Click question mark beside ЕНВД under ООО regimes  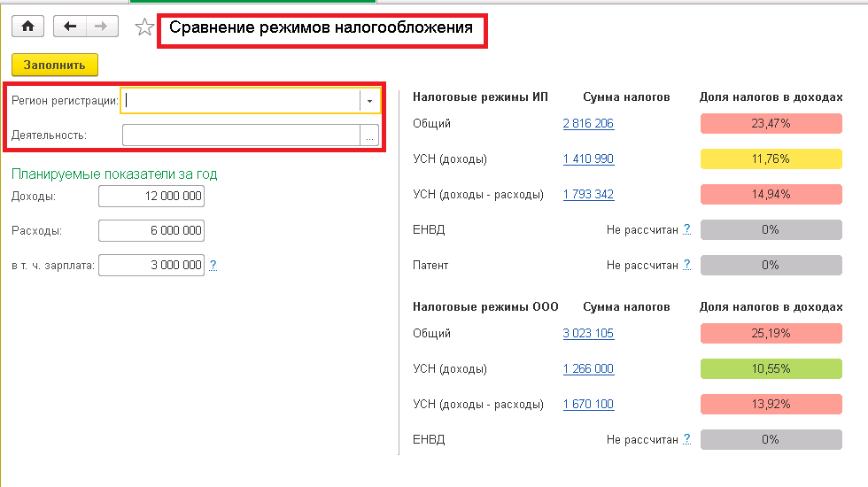pyautogui.click(x=686, y=439)
